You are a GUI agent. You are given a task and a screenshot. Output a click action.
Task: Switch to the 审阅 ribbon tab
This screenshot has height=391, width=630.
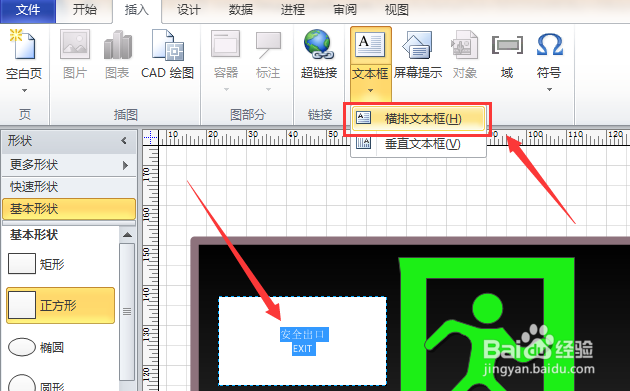pos(345,10)
